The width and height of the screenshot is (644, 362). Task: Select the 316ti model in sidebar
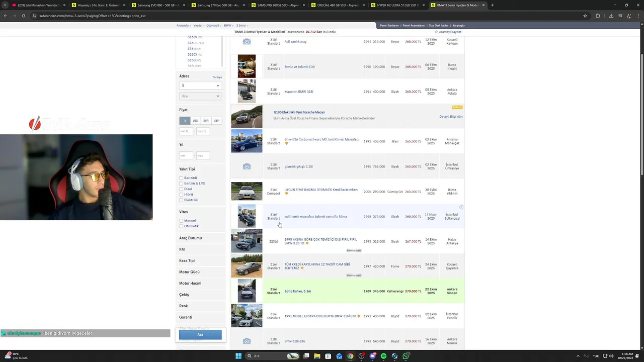(x=192, y=49)
